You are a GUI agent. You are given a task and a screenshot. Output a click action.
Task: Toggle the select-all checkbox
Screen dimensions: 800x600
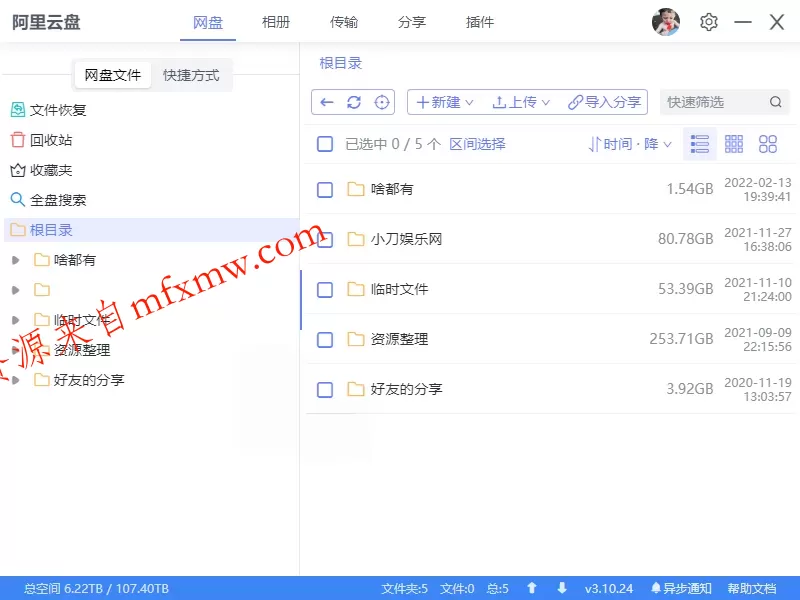(325, 144)
